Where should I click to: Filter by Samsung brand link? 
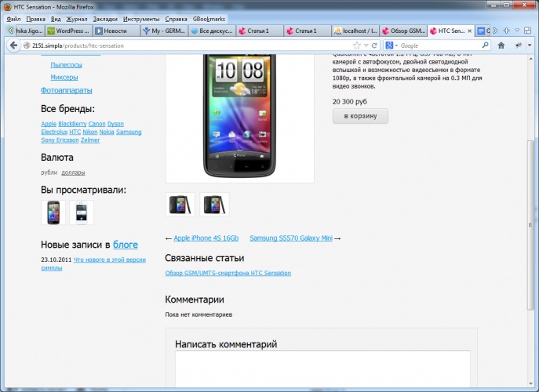click(129, 132)
